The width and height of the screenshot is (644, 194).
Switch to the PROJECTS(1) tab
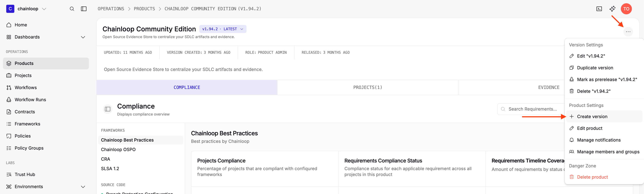pyautogui.click(x=368, y=87)
